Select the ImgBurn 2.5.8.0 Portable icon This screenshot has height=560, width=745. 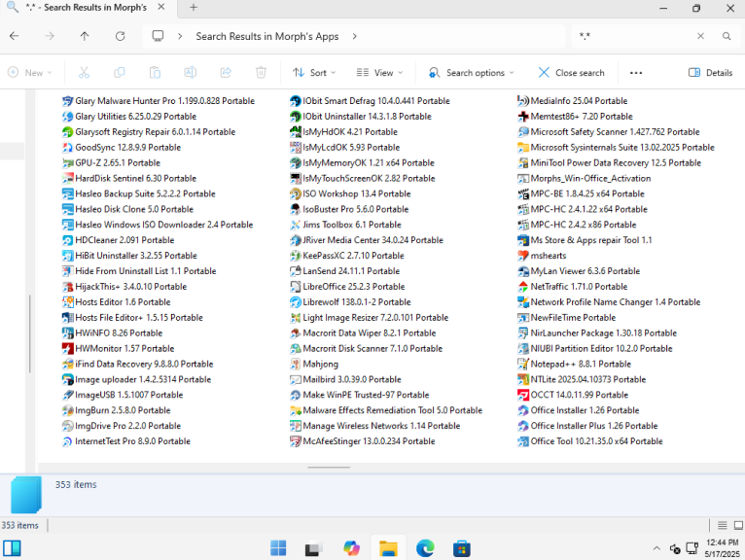pos(67,410)
